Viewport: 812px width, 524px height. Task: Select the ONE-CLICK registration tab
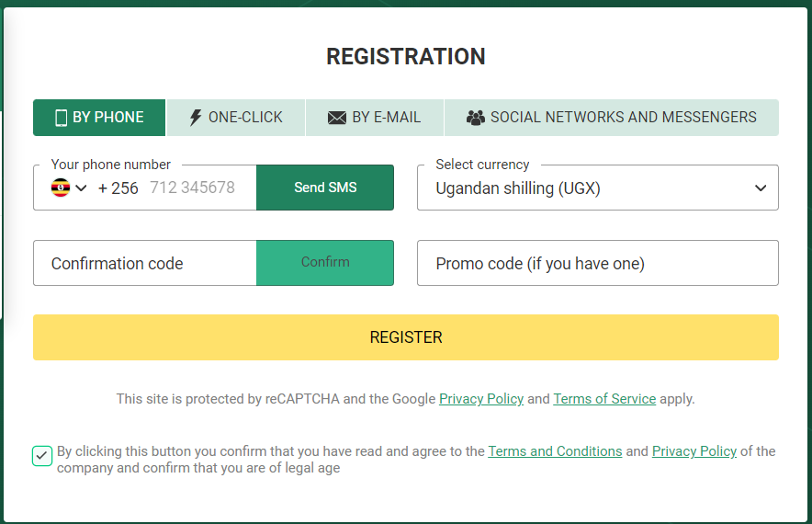click(x=236, y=118)
